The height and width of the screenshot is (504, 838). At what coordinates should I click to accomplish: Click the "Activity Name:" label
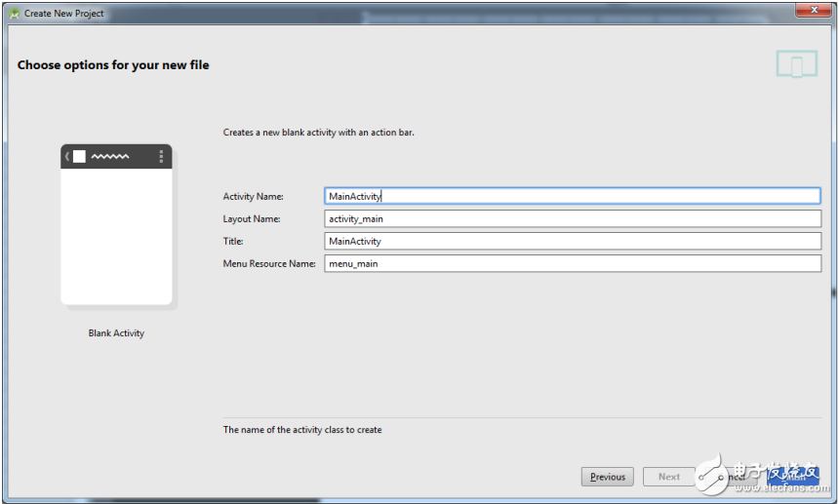click(253, 197)
